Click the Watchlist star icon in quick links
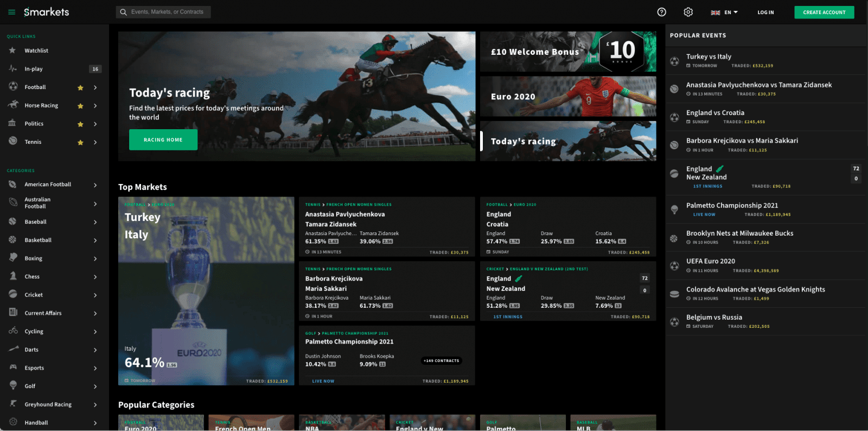The height and width of the screenshot is (431, 868). (12, 50)
